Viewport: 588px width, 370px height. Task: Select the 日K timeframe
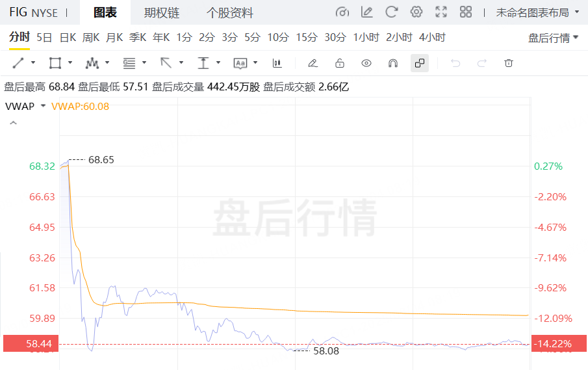tap(68, 37)
